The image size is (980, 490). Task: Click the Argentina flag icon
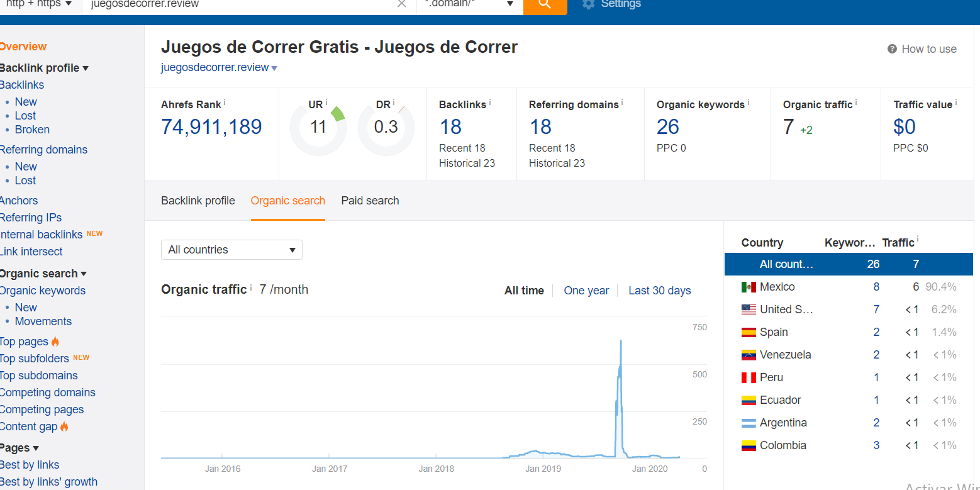pyautogui.click(x=749, y=423)
